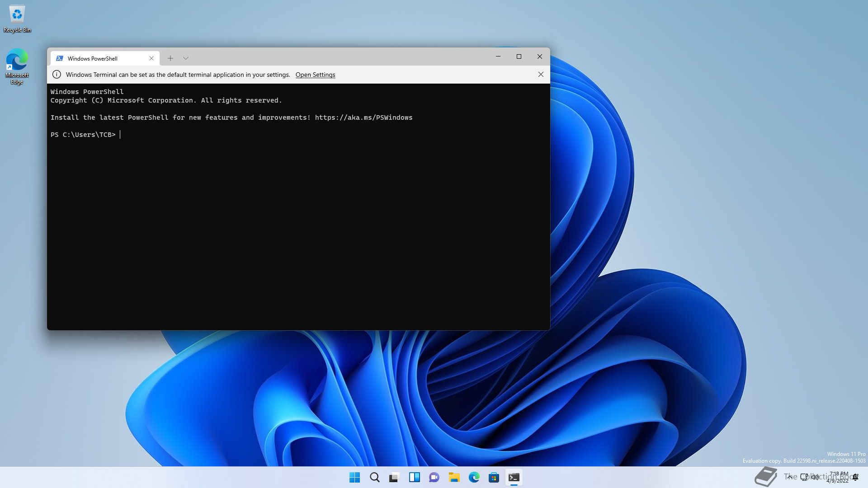The image size is (868, 488).
Task: Click the Copyright (C) Microsoft Corporation line
Action: point(166,100)
